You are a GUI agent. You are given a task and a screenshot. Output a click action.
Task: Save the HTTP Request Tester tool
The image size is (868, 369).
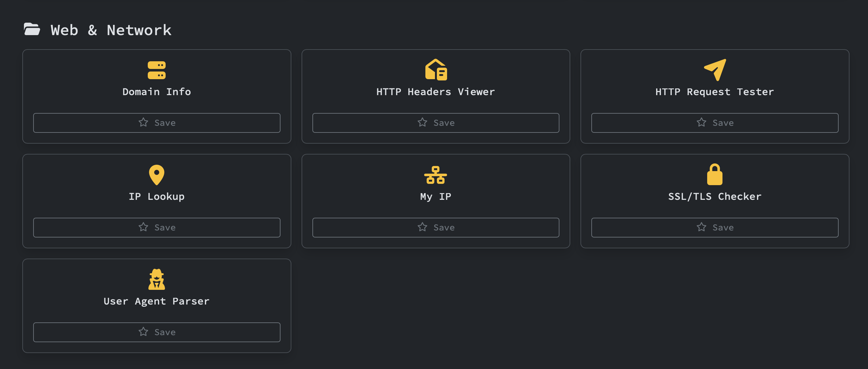click(x=715, y=123)
